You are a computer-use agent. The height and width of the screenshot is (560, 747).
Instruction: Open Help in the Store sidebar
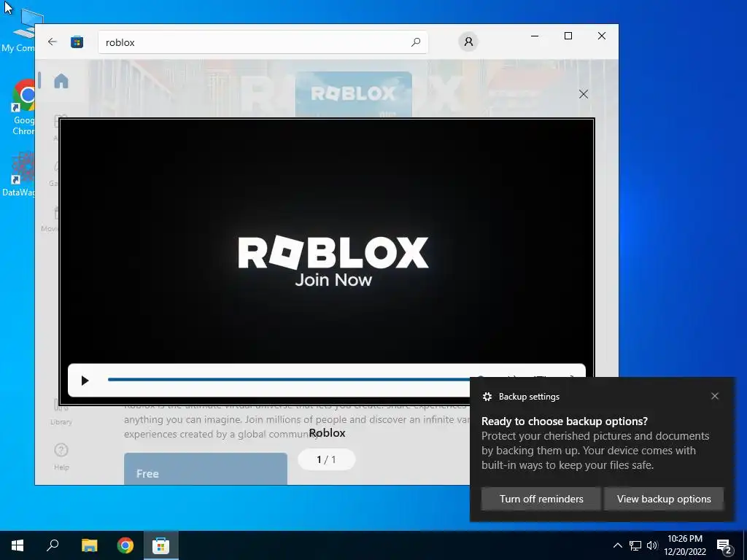61,456
